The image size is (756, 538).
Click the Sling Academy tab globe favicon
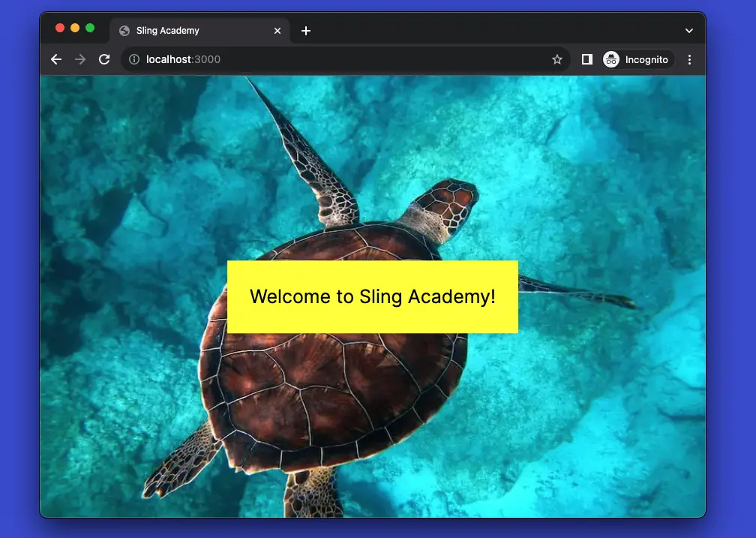click(x=124, y=31)
